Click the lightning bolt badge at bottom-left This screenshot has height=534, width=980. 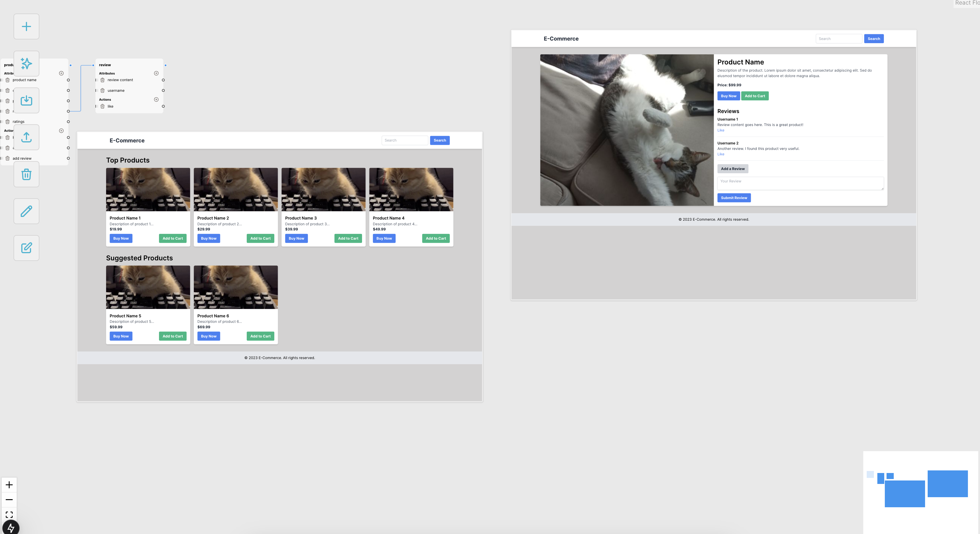pyautogui.click(x=11, y=528)
